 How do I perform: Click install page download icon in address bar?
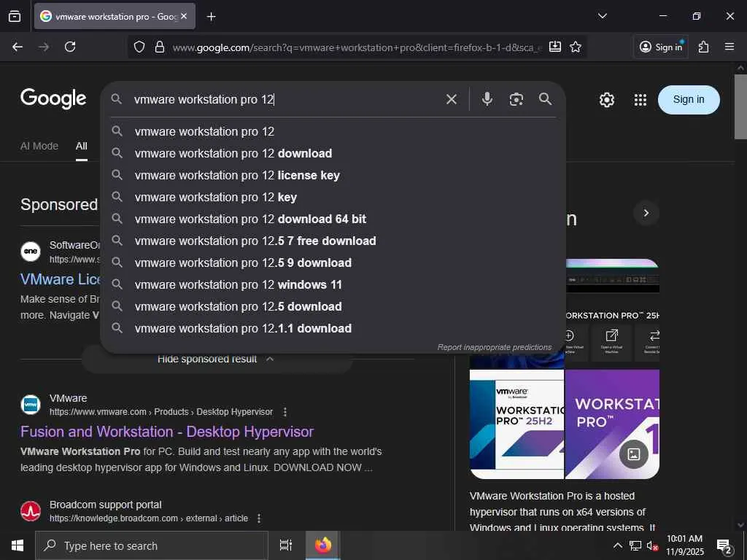pyautogui.click(x=555, y=47)
